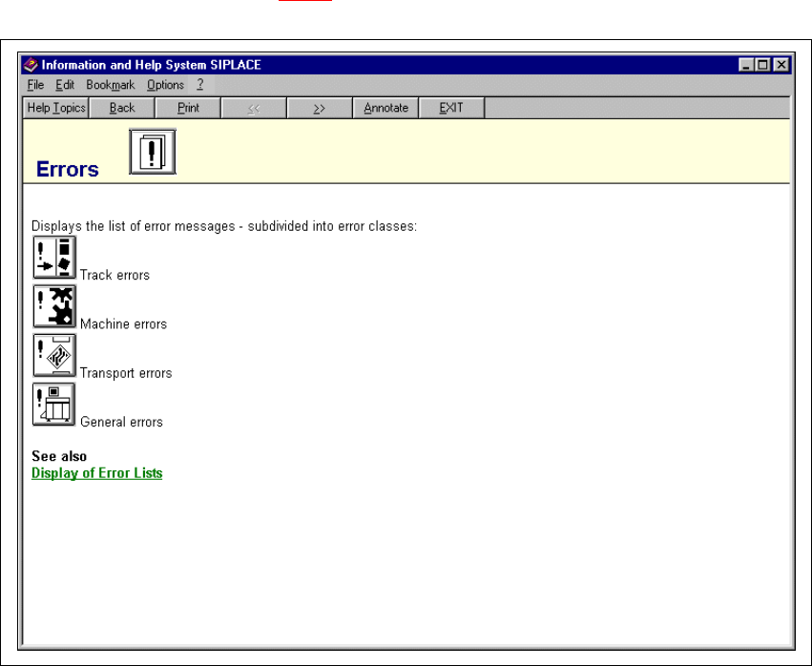Image resolution: width=812 pixels, height=666 pixels.
Task: Open the Machine errors icon
Action: [x=54, y=306]
